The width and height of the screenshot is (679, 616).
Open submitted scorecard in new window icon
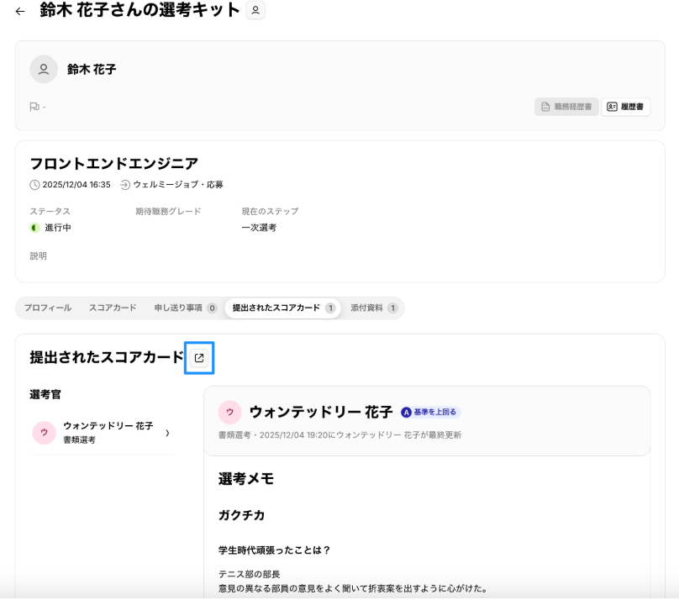click(x=199, y=358)
